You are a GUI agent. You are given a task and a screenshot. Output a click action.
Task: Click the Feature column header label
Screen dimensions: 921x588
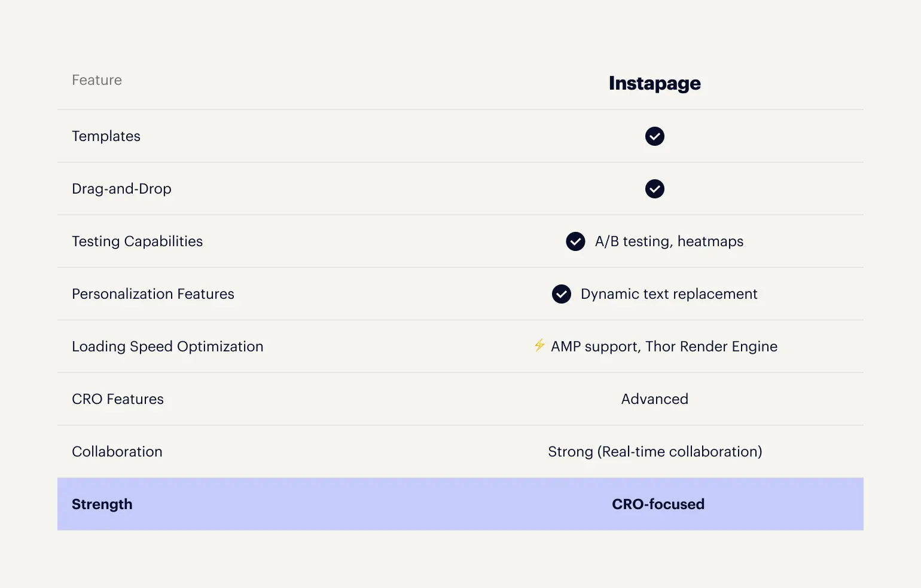point(97,80)
